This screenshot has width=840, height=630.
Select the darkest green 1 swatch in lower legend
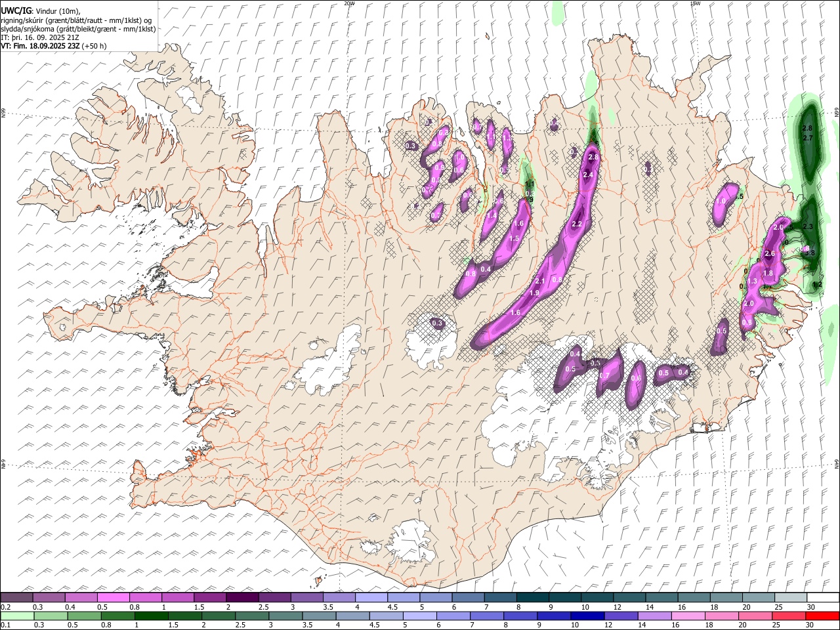coord(151,616)
